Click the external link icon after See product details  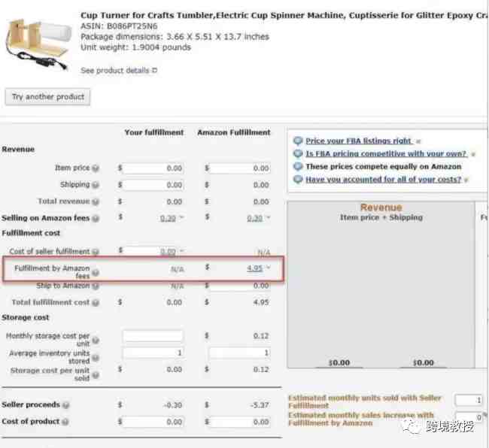[x=154, y=71]
